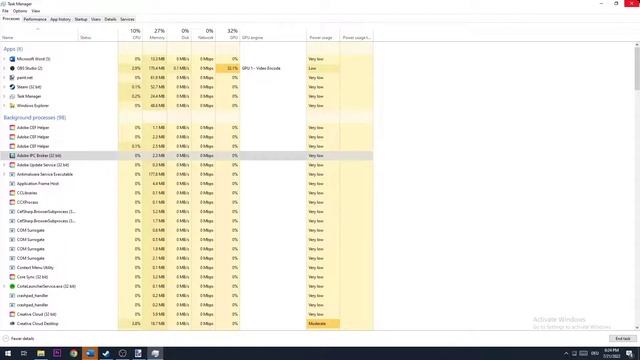Click the scrollbar up arrow
The image size is (640, 360).
[x=637, y=44]
